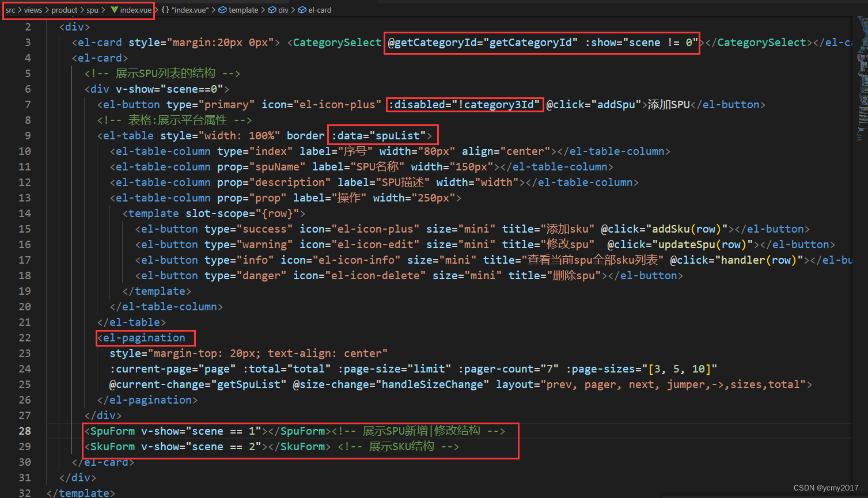Click line number 14 in the gutter
Viewport: 868px width, 498px height.
25,214
